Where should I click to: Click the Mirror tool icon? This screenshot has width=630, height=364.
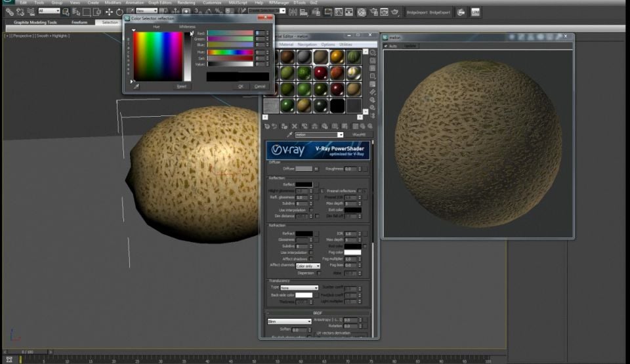[x=293, y=12]
